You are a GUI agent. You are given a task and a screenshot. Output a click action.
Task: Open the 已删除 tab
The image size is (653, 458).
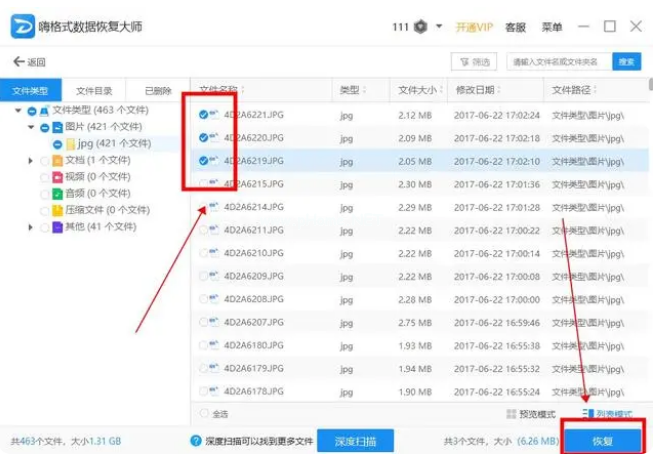coord(157,91)
